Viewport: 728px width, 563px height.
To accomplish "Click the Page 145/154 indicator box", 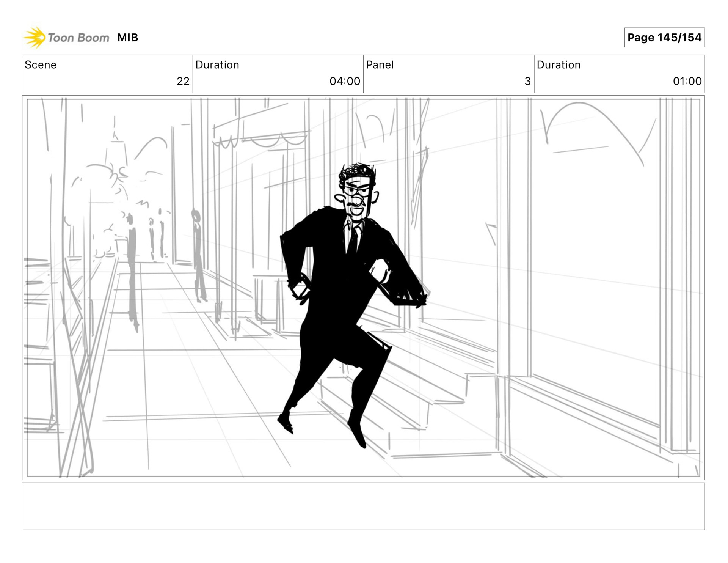I will click(x=664, y=38).
